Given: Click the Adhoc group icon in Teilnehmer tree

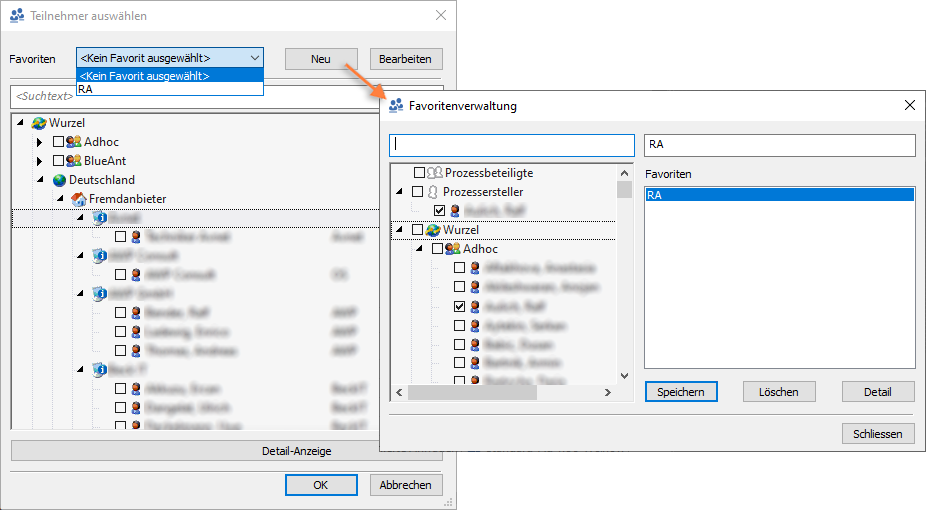Looking at the screenshot, I should coord(74,142).
